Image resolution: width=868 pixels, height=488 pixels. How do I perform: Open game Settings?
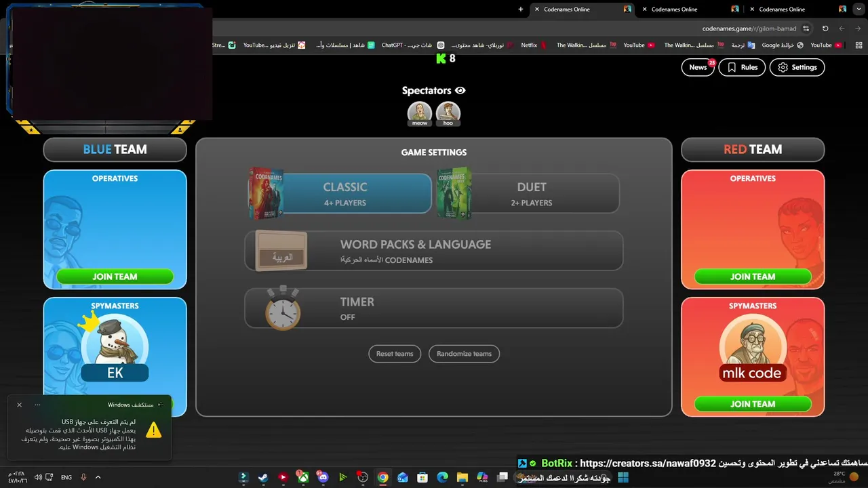click(x=797, y=67)
